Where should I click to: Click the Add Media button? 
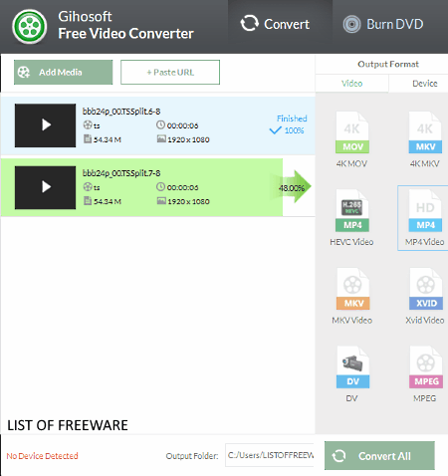tap(63, 72)
